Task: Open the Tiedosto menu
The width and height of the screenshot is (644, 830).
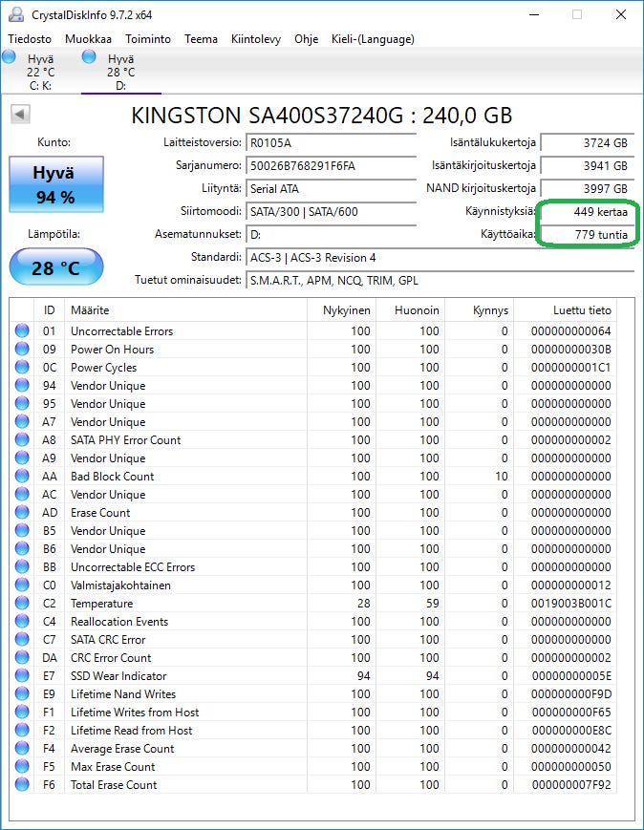Action: click(x=30, y=39)
